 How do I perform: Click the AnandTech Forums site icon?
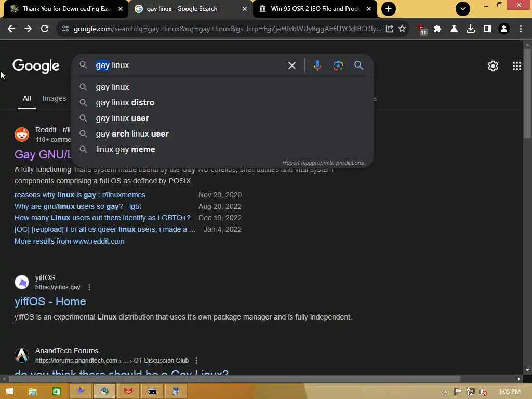22,355
